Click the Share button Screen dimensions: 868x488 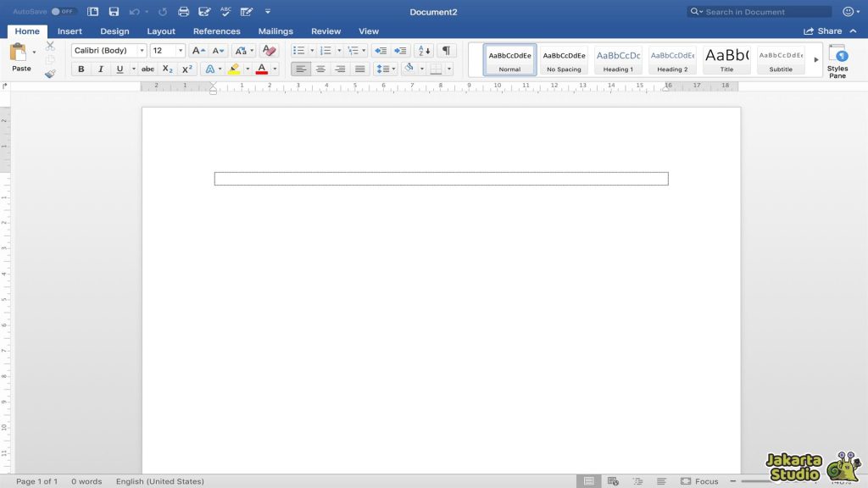click(x=822, y=31)
